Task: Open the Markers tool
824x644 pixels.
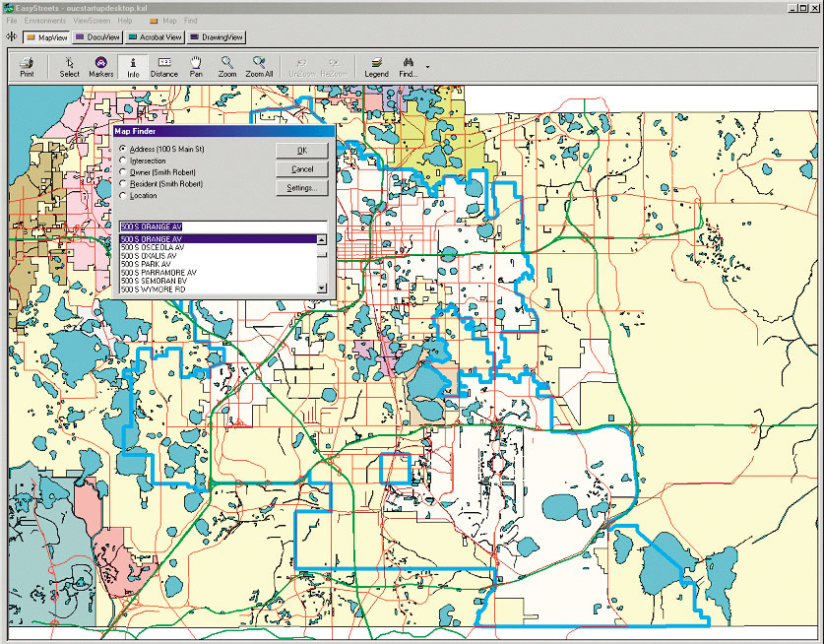Action: coord(101,67)
